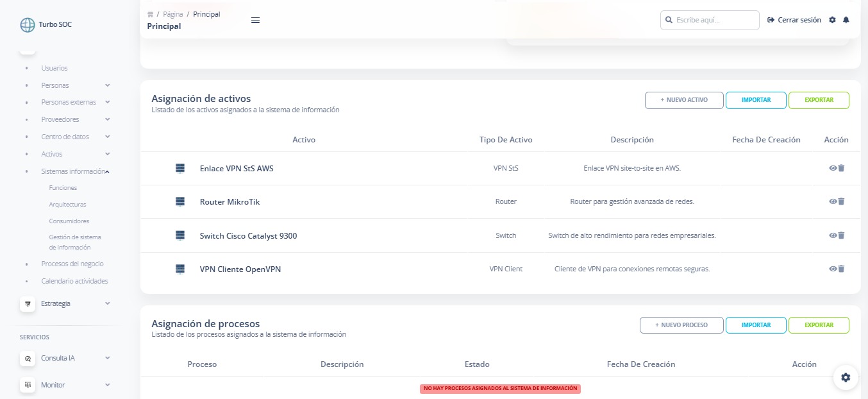This screenshot has height=399, width=868.
Task: View the VPN Cliente OpenVPN asset details
Action: 833,269
